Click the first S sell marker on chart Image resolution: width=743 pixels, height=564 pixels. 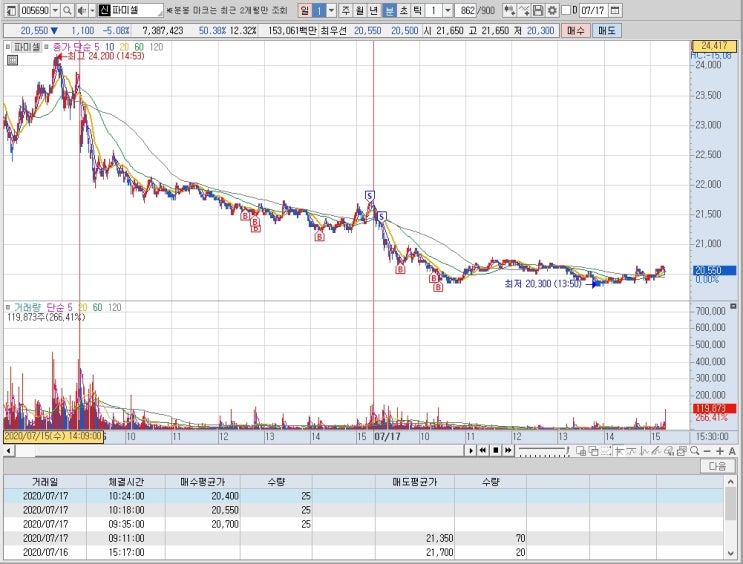[370, 195]
